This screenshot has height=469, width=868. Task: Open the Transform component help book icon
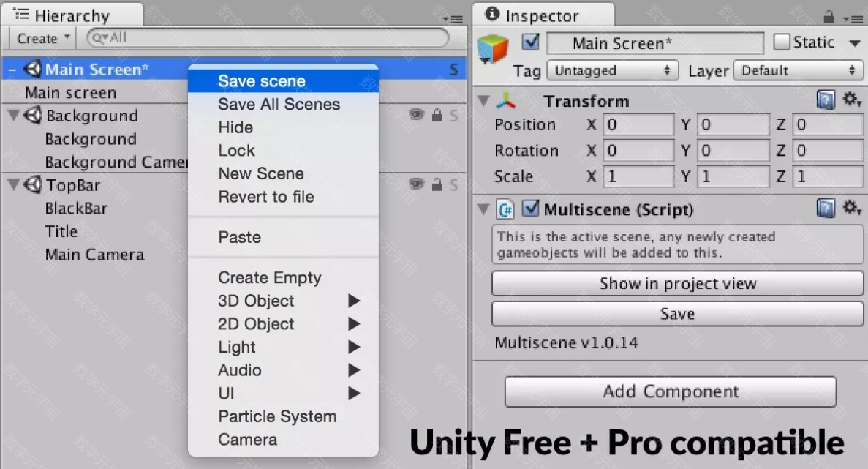click(826, 100)
